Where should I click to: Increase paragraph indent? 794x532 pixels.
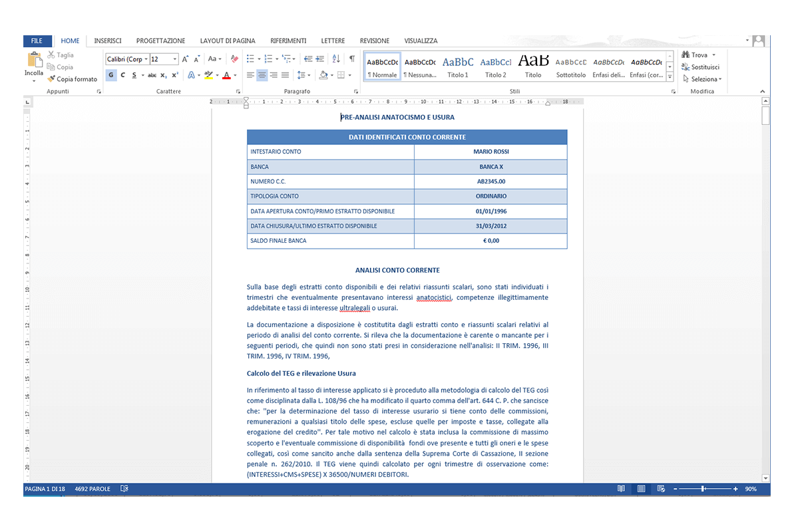(x=320, y=59)
